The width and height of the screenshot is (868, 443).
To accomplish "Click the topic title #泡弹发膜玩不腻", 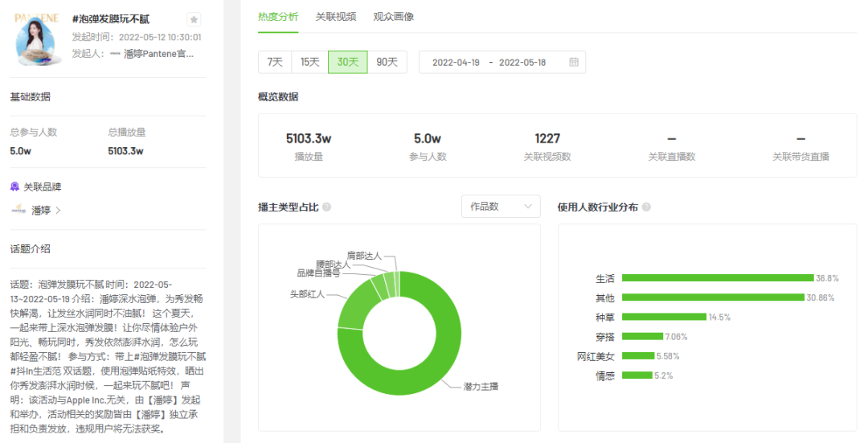I will point(111,19).
